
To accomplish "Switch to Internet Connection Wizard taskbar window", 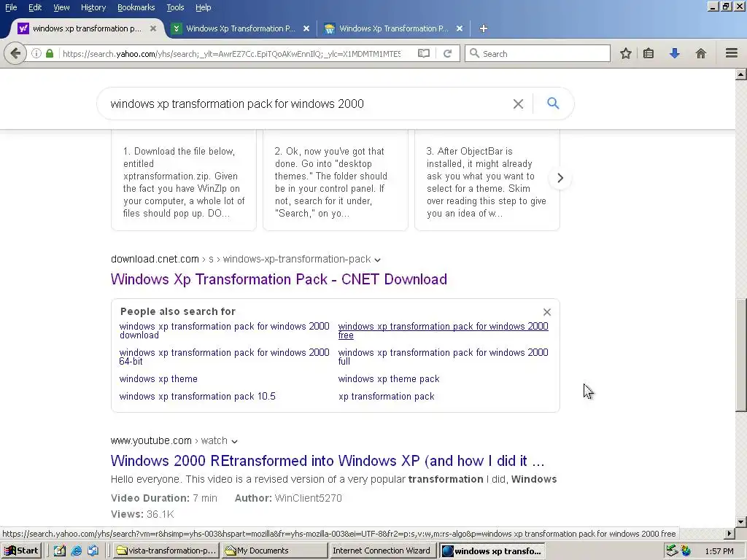I will pos(382,551).
